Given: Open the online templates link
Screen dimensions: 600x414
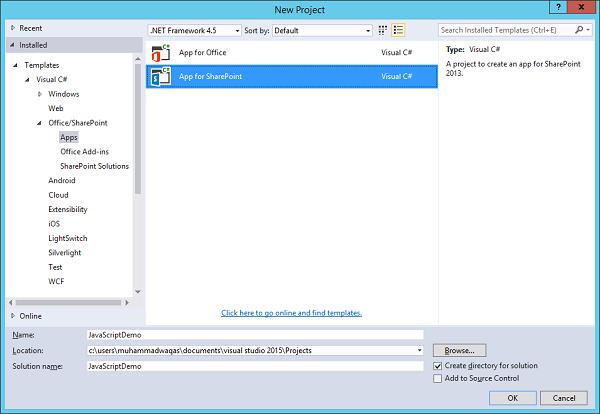Looking at the screenshot, I should [x=291, y=313].
